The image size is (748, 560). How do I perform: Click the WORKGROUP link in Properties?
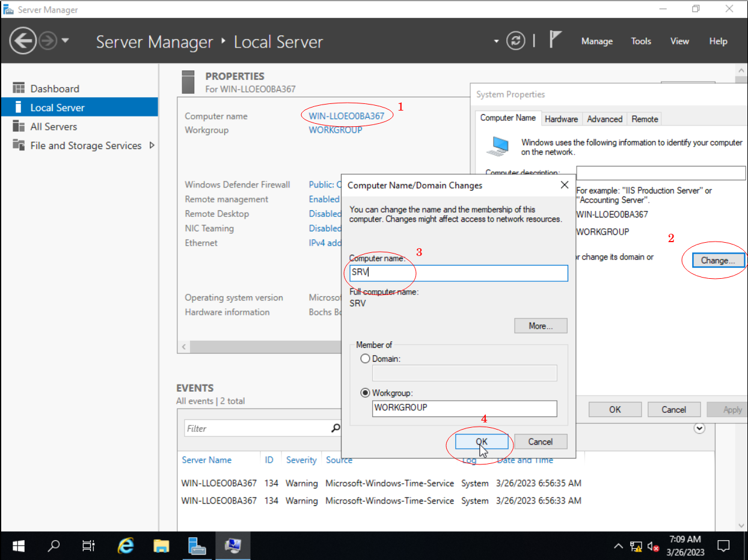click(336, 130)
